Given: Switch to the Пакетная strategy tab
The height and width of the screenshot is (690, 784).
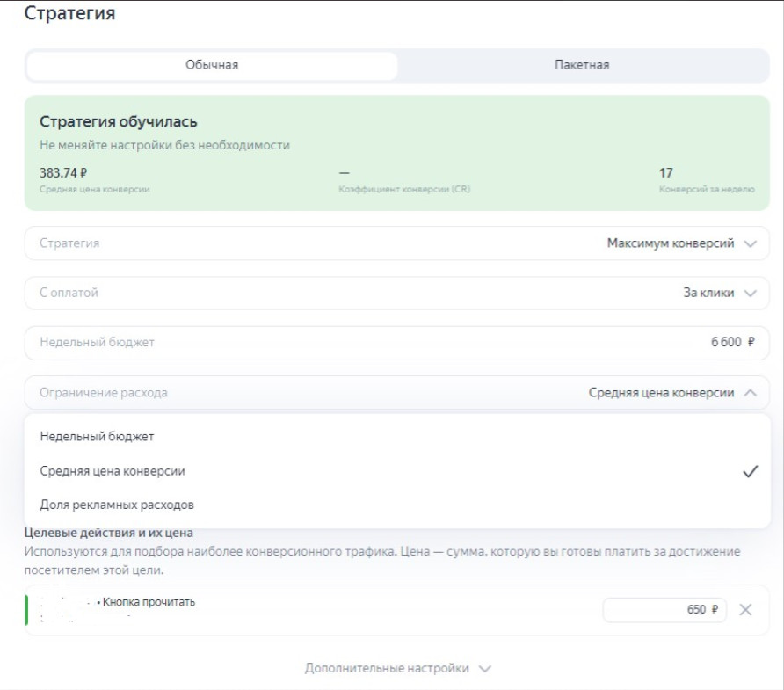Looking at the screenshot, I should click(x=582, y=65).
